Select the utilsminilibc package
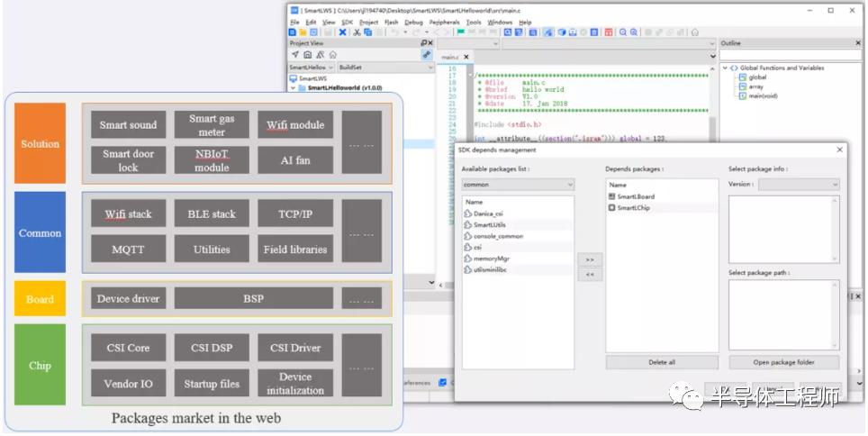This screenshot has width=868, height=436. pyautogui.click(x=490, y=270)
